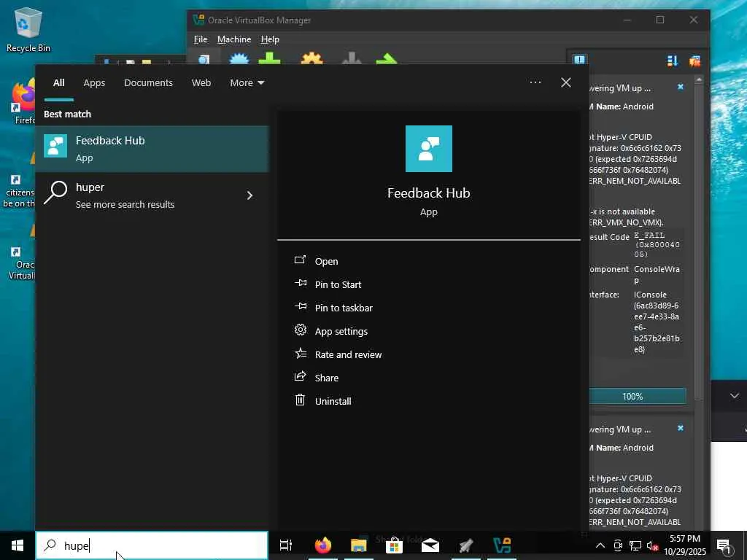Click the large Feedback Hub tile icon
Image resolution: width=747 pixels, height=560 pixels.
(x=429, y=149)
